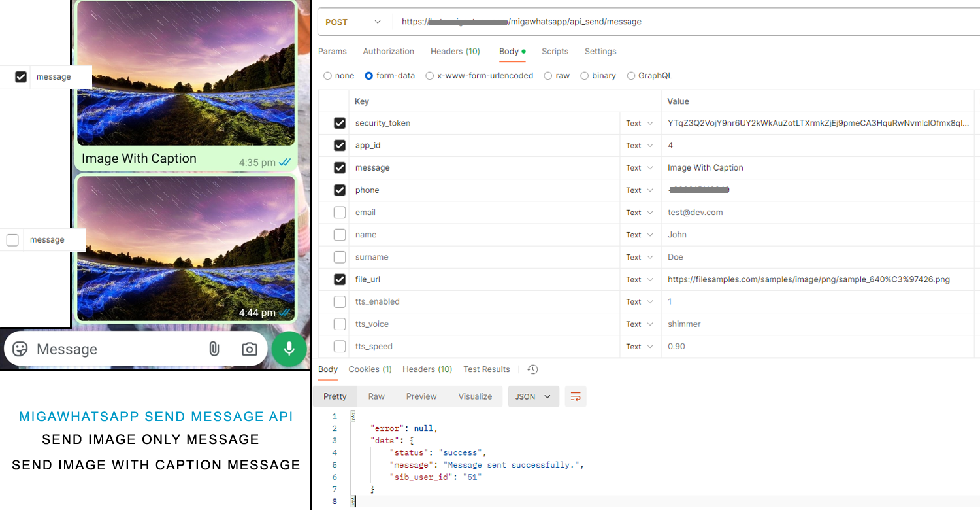Image resolution: width=980 pixels, height=510 pixels.
Task: Tap the emoji sticker icon in message bar
Action: pos(20,348)
